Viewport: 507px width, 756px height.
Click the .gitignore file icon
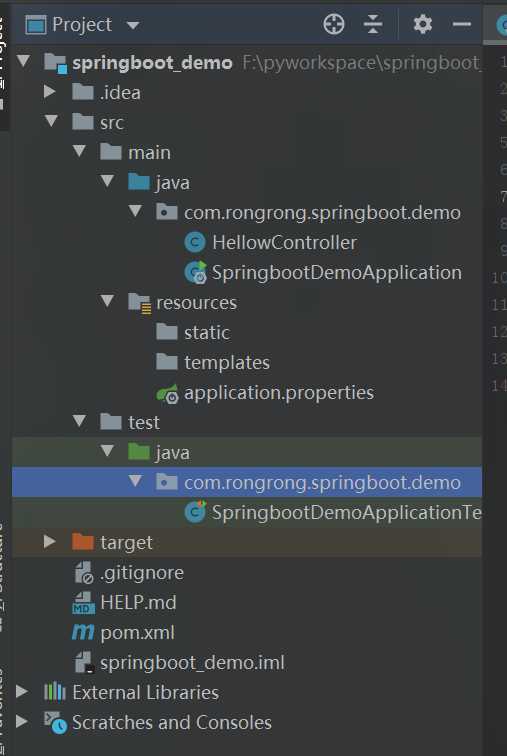click(84, 573)
